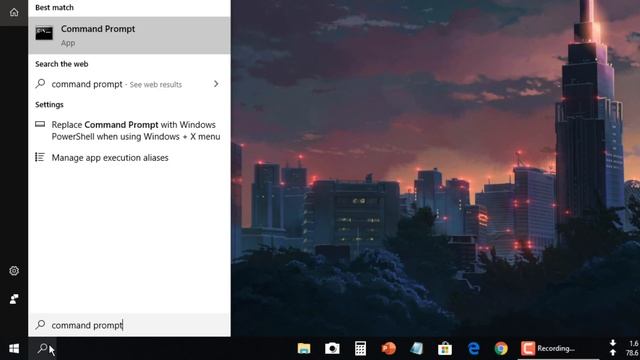Open Replace Command Prompt with PowerShell setting
Image resolution: width=640 pixels, height=360 pixels.
(x=129, y=131)
